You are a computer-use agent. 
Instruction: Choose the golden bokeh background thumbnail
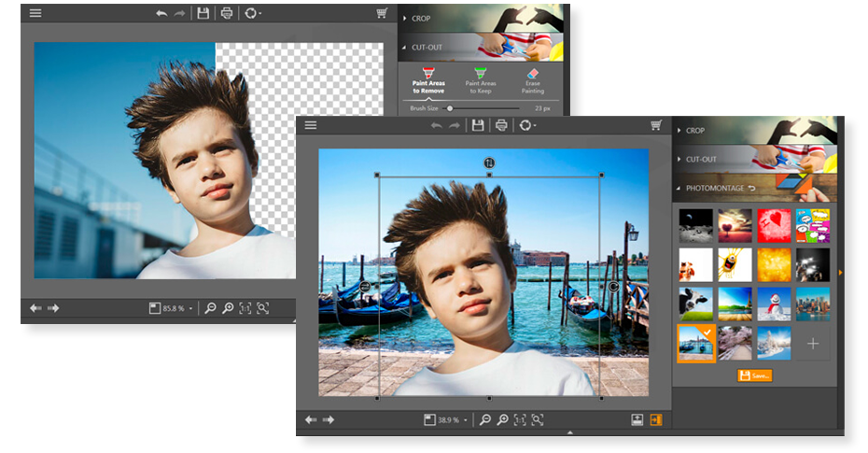coord(774,264)
